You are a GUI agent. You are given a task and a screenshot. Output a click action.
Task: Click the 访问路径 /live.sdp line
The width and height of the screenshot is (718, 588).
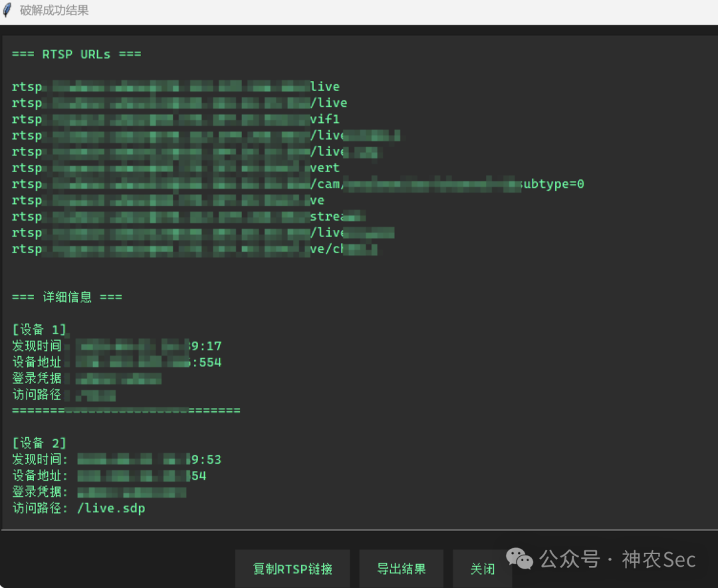(78, 508)
